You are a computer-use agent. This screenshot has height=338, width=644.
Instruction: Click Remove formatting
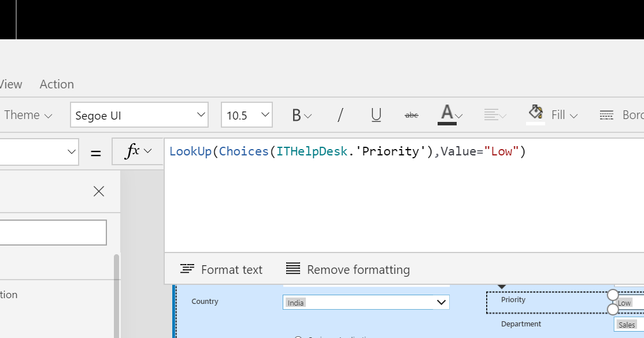[347, 269]
